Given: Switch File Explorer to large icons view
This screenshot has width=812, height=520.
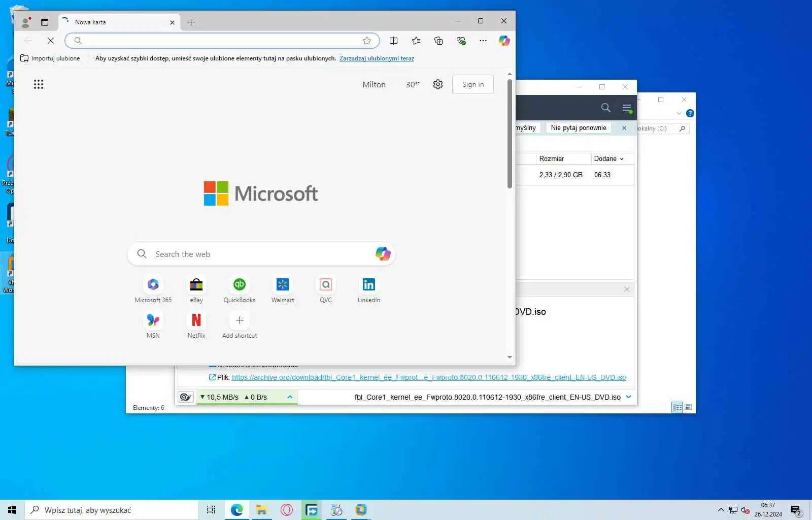Looking at the screenshot, I should point(688,407).
